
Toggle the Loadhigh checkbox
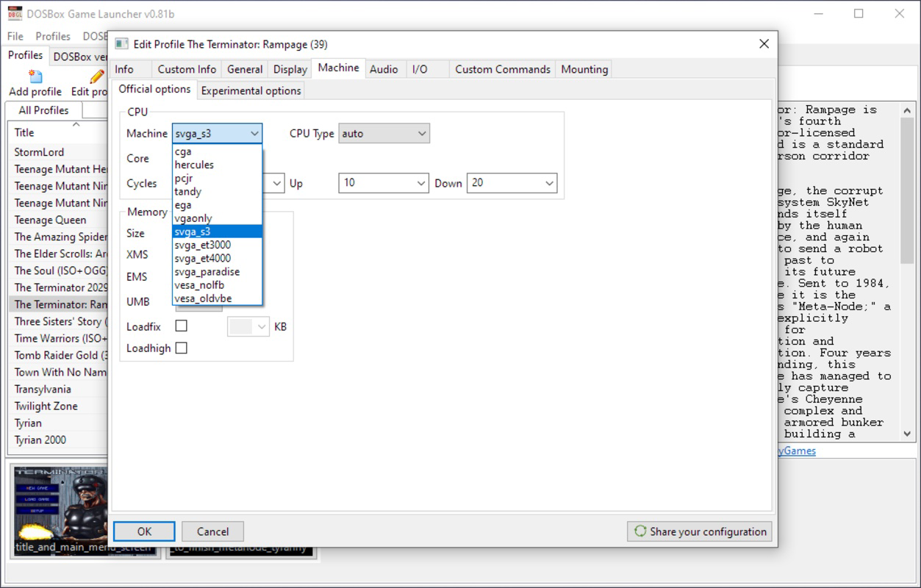(x=182, y=348)
